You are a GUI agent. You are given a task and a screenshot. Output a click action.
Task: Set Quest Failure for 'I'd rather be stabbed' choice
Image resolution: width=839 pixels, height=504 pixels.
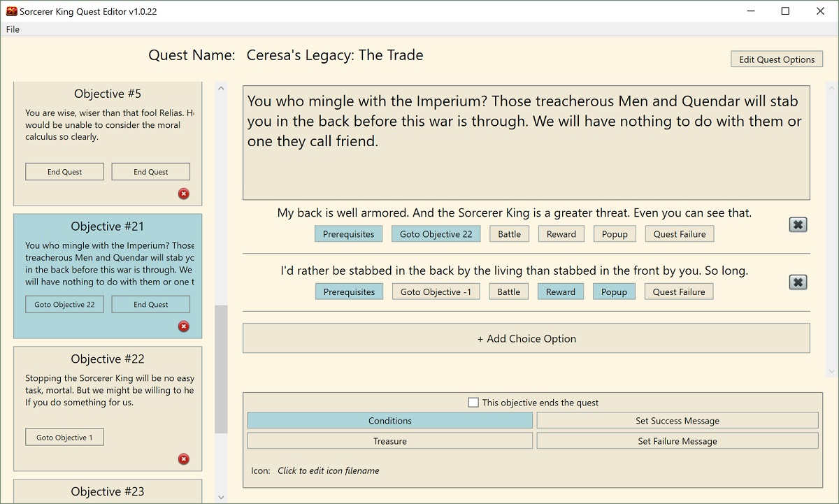[679, 292]
